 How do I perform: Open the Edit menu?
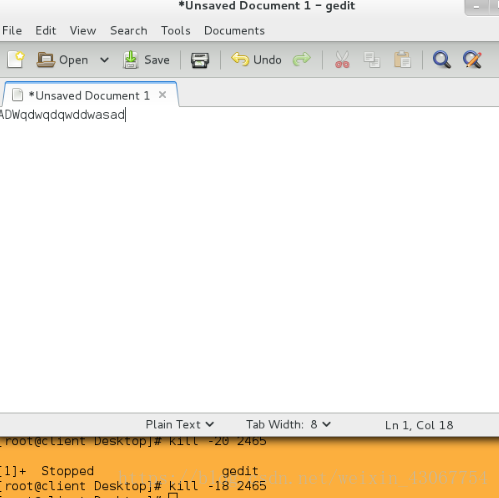coord(46,31)
